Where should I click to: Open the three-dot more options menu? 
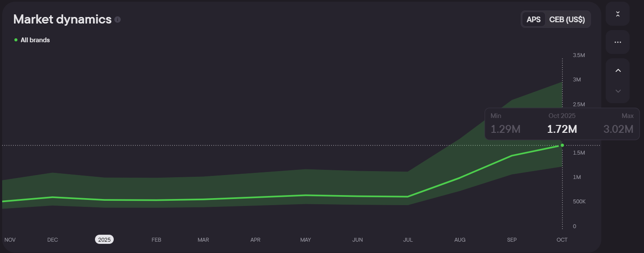pos(617,42)
